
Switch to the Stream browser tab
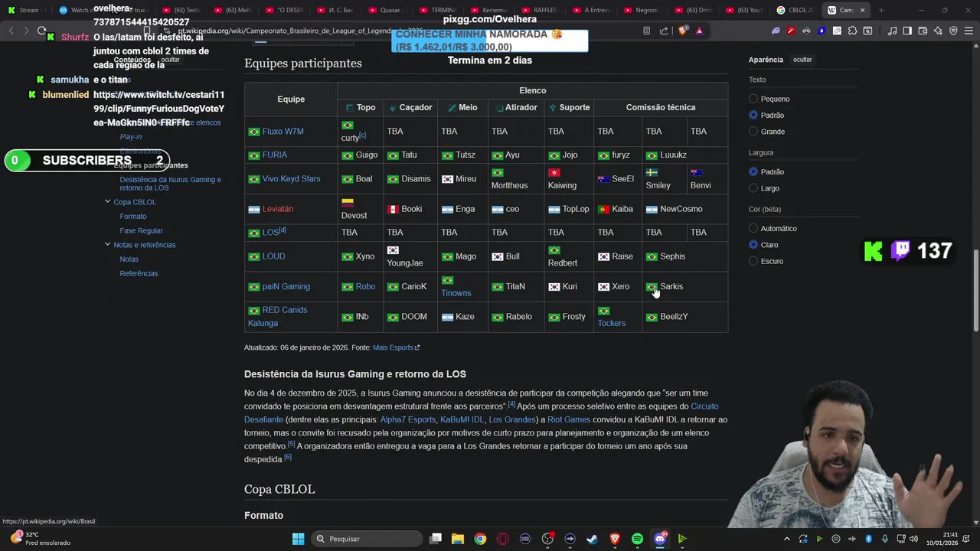(28, 10)
